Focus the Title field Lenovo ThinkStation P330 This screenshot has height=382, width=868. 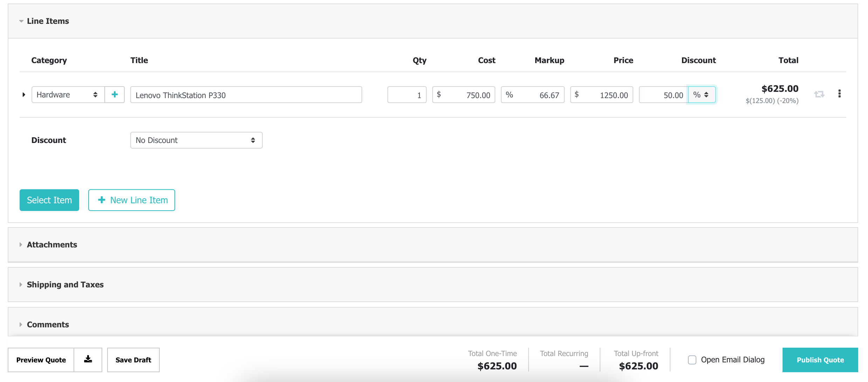[x=246, y=95]
